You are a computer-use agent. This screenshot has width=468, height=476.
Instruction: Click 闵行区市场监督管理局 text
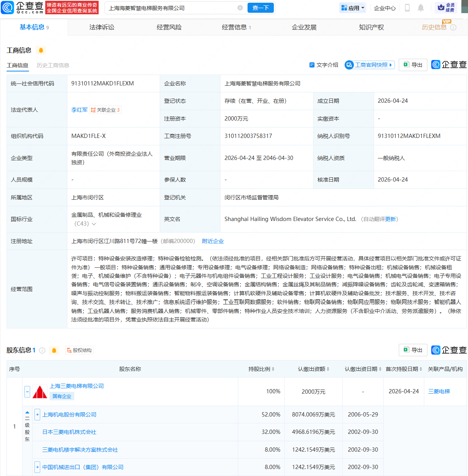point(251,197)
